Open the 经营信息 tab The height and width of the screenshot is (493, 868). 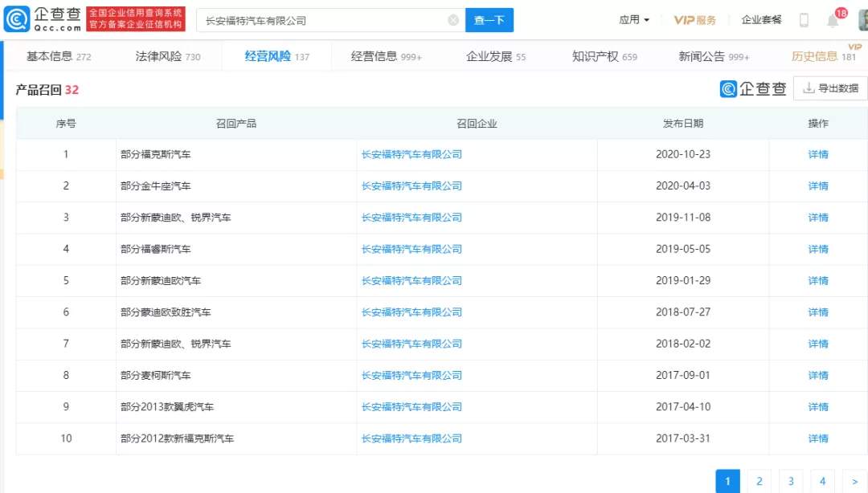387,56
